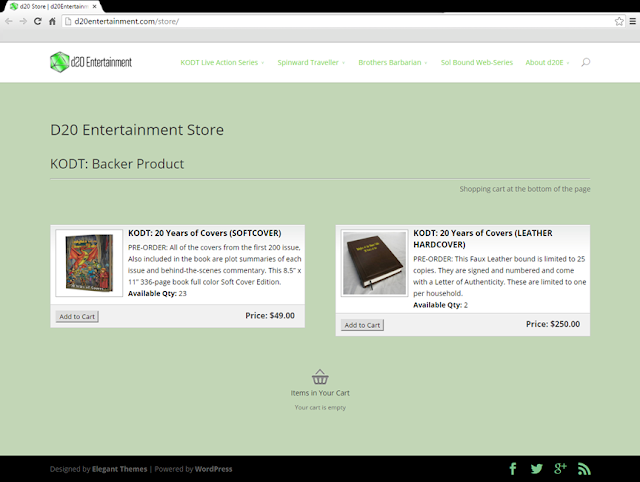Expand arrow next to KODT Live Action Series
The height and width of the screenshot is (482, 640).
click(262, 63)
